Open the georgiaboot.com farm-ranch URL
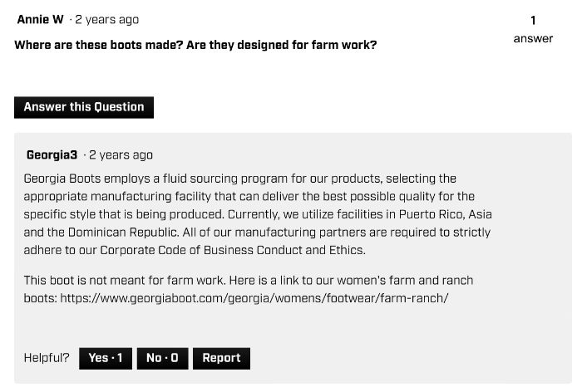The height and width of the screenshot is (392, 582). tap(254, 298)
